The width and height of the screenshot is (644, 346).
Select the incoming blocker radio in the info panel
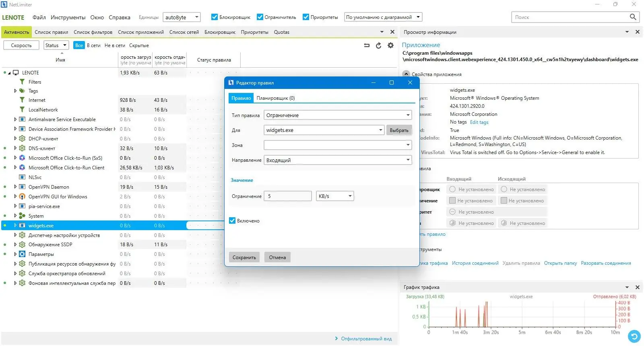(452, 189)
